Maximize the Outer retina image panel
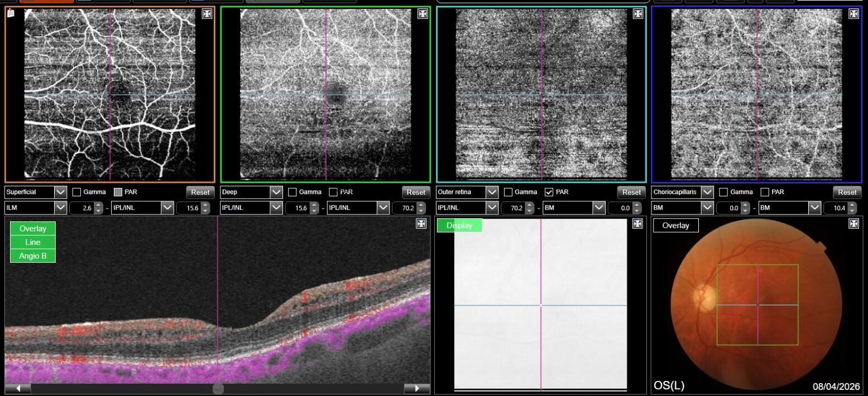 [638, 15]
